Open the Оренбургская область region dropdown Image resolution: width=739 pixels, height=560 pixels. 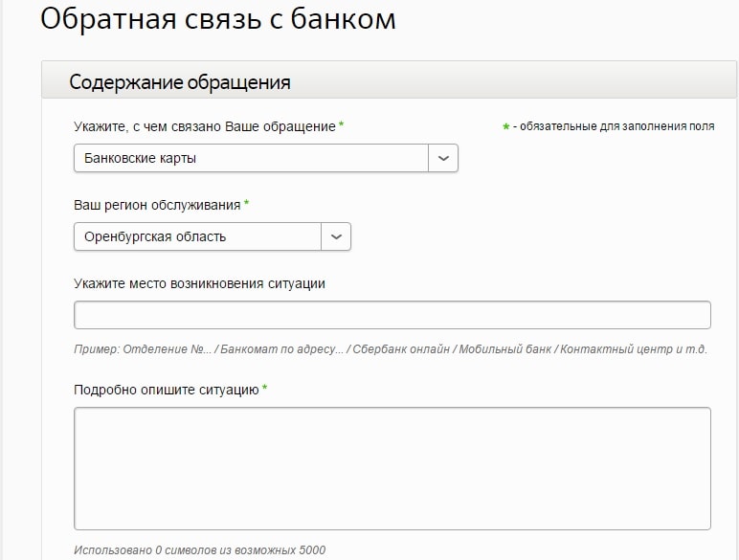pyautogui.click(x=213, y=236)
